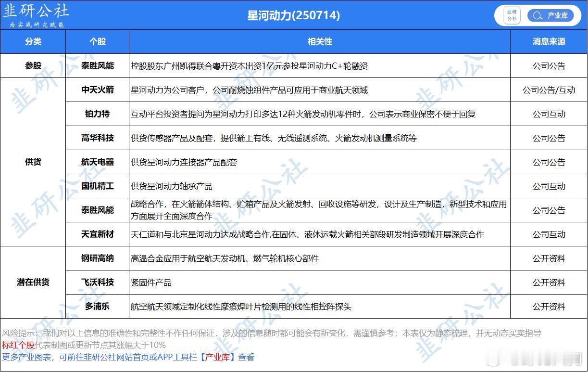This screenshot has width=588, height=372.
Task: Click 公司公告 source in 战略合作 row
Action: [549, 210]
